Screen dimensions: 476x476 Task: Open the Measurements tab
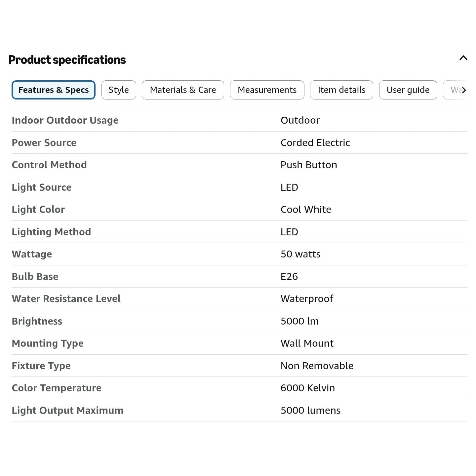click(x=267, y=90)
